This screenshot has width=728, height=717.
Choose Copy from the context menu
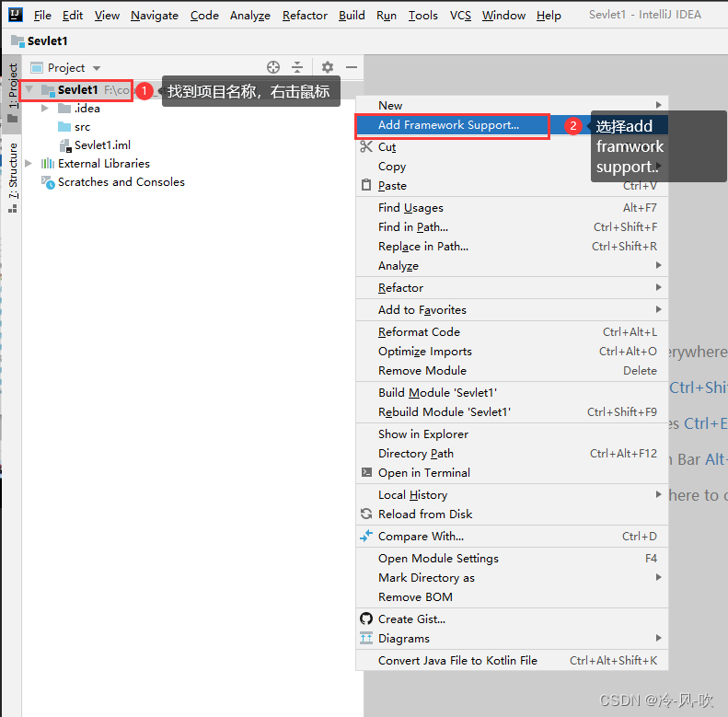click(x=512, y=167)
